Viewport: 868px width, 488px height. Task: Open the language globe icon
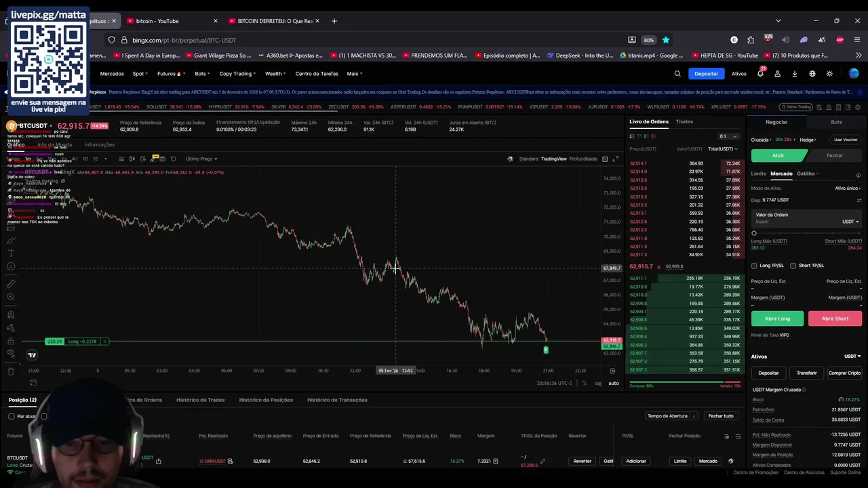point(812,74)
